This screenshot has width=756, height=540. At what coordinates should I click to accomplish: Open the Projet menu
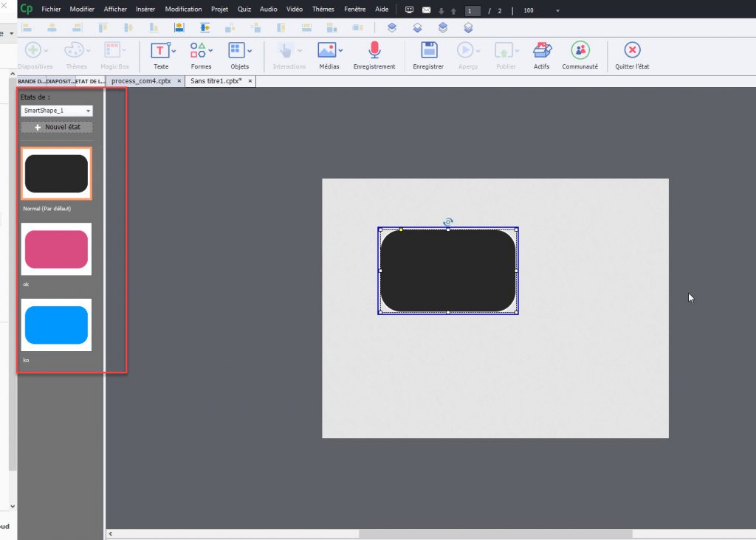click(219, 9)
